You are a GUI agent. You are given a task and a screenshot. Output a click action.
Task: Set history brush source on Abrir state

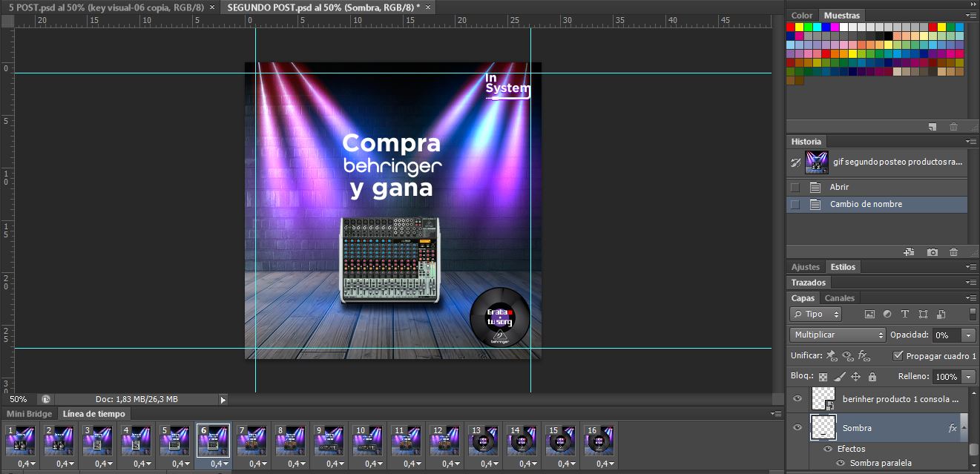point(795,187)
